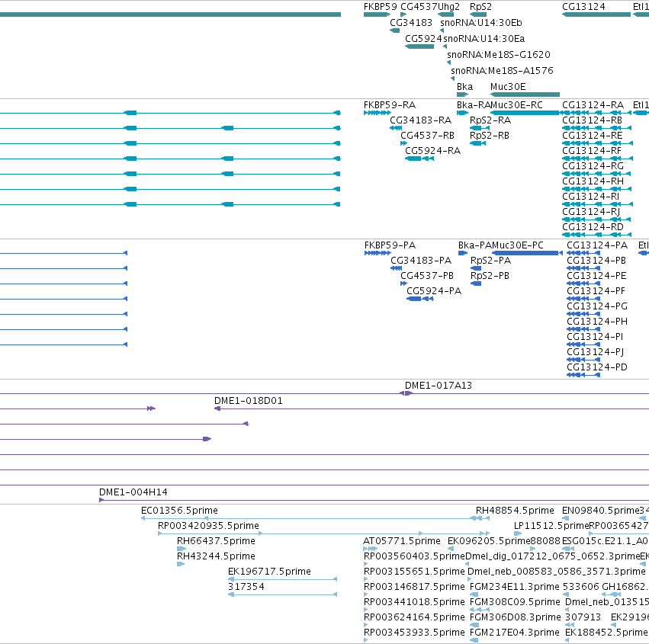Viewport: 649px width, 644px height.
Task: Open the 317354 EST label
Action: point(246,587)
